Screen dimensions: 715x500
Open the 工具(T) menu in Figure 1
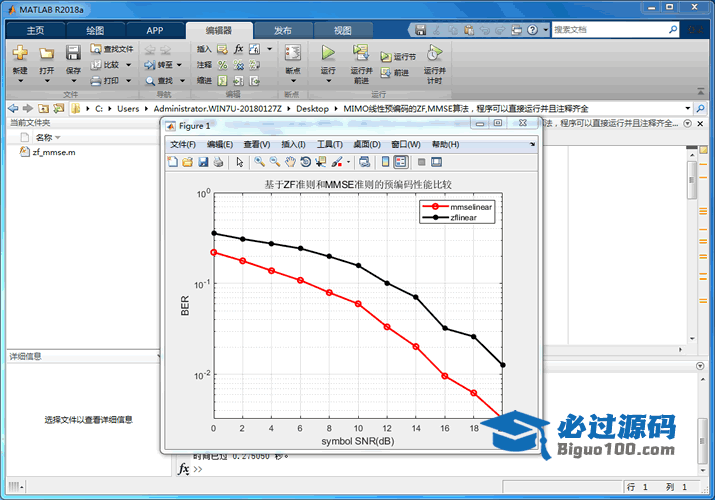pyautogui.click(x=330, y=144)
